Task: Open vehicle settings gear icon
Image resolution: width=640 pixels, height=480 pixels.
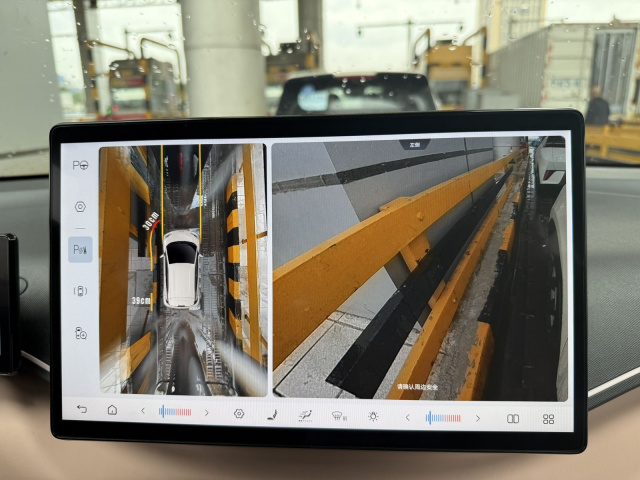Action: pos(239,413)
